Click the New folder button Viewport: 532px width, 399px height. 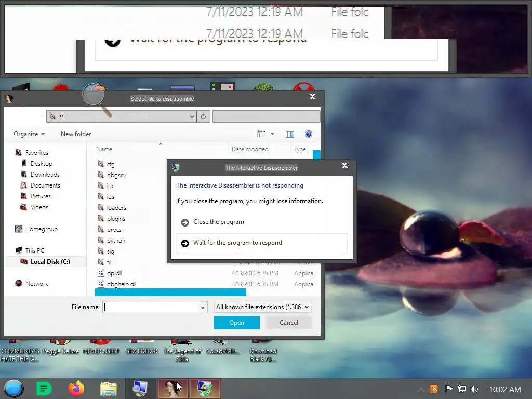click(76, 134)
